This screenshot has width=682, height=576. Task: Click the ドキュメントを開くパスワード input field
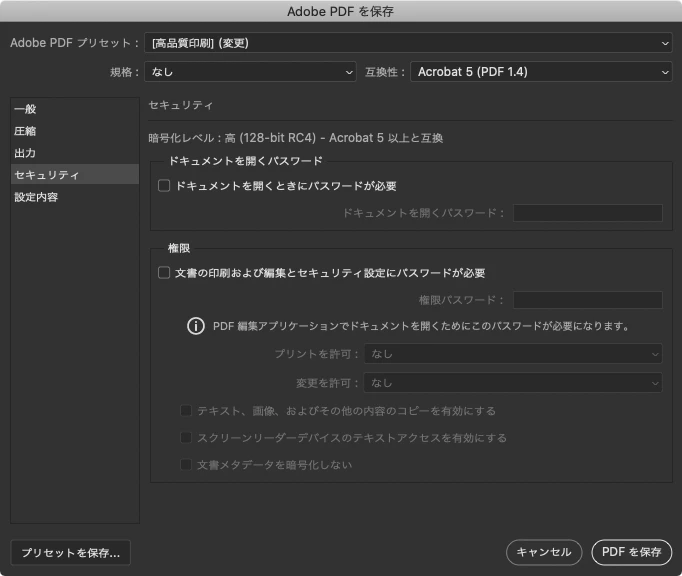(x=588, y=213)
